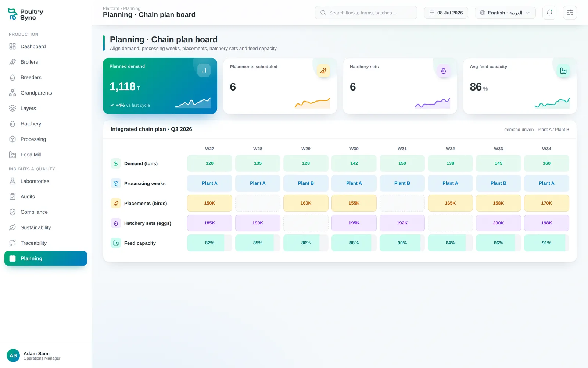Image resolution: width=588 pixels, height=368 pixels.
Task: Open the English / Arabic language dropdown
Action: pyautogui.click(x=505, y=13)
